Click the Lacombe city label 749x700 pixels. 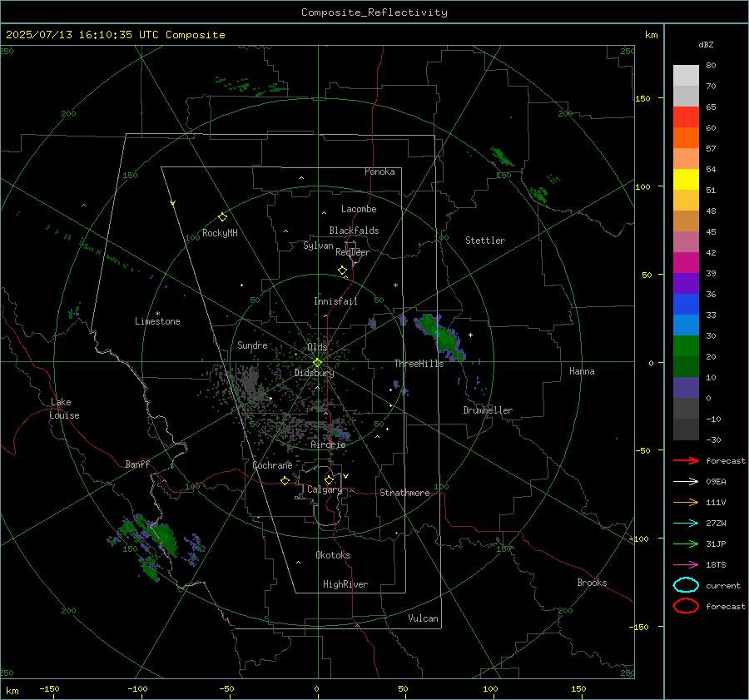[359, 209]
